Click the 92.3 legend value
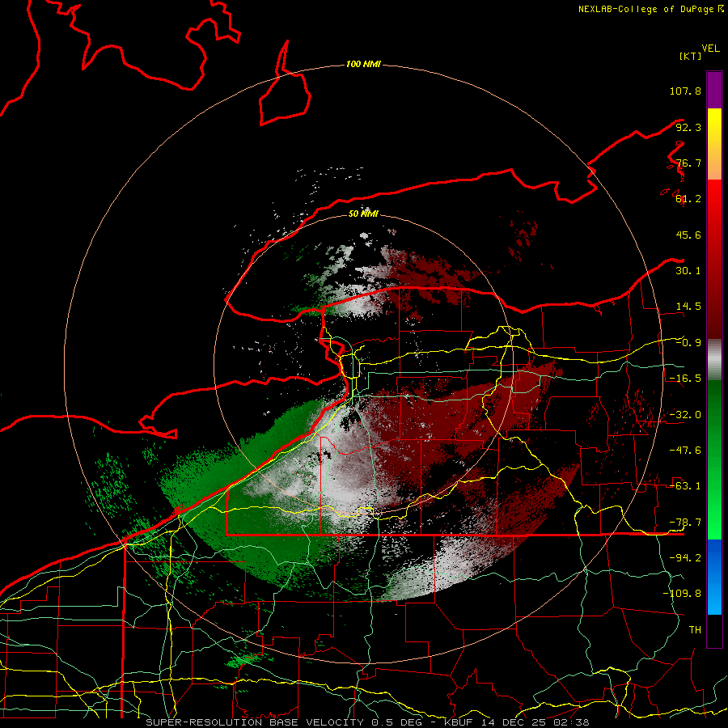 click(688, 127)
